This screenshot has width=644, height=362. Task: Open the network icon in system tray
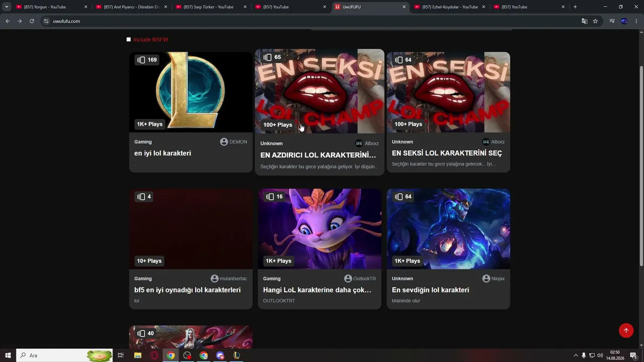[x=592, y=355]
